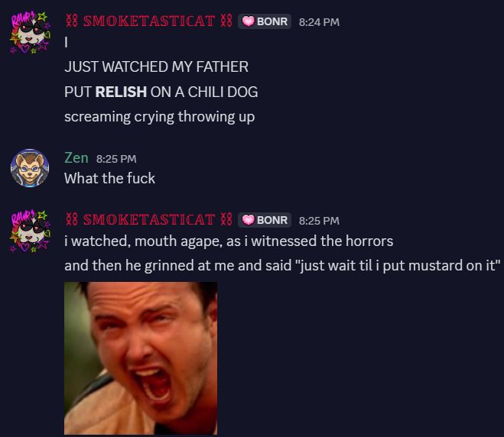The height and width of the screenshot is (437, 504).
Task: Open the SMOKETASTICAT username above JUST WATCHED MY FATHER
Action: coord(149,21)
